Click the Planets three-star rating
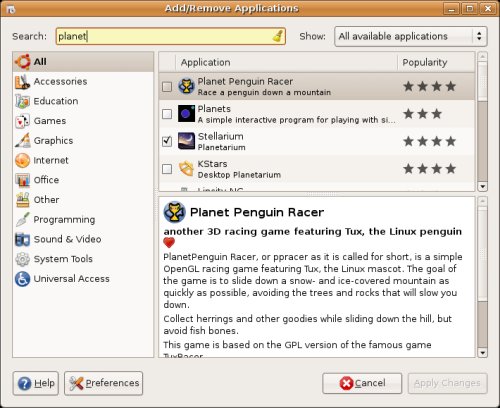The height and width of the screenshot is (408, 500). (423, 114)
